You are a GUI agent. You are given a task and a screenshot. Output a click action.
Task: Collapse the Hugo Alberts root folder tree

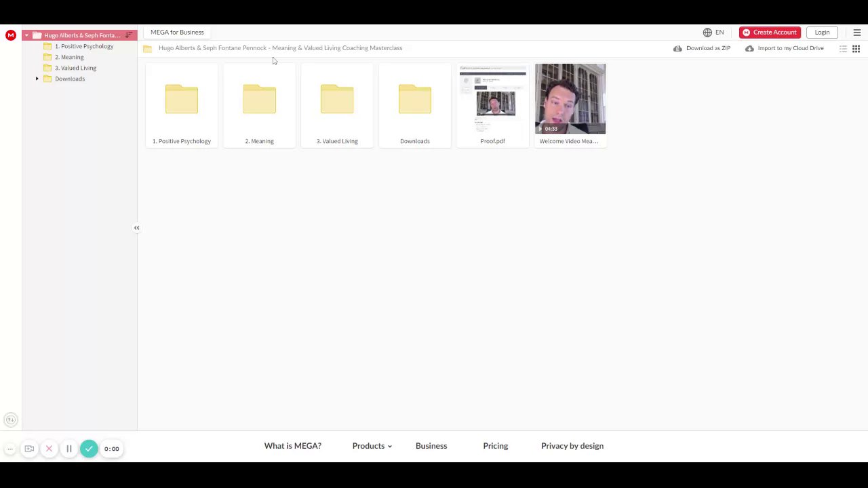pyautogui.click(x=27, y=35)
